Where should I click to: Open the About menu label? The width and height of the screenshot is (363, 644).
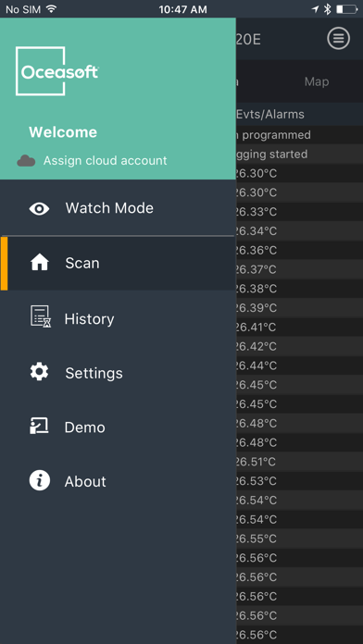(85, 481)
